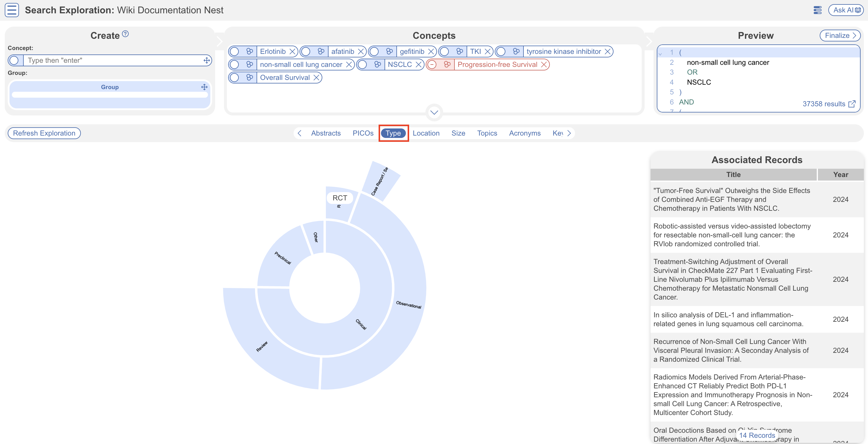This screenshot has height=444, width=868.
Task: Switch to the Location tab
Action: tap(426, 133)
